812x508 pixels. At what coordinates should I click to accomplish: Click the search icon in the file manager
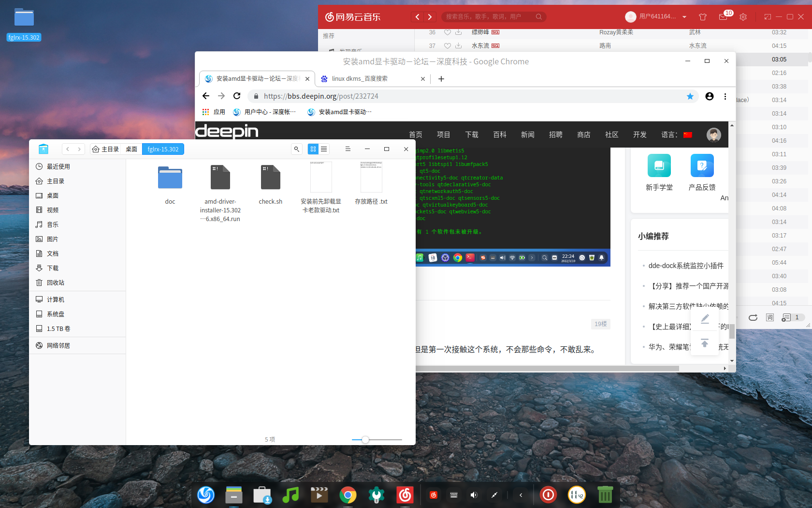coord(296,149)
